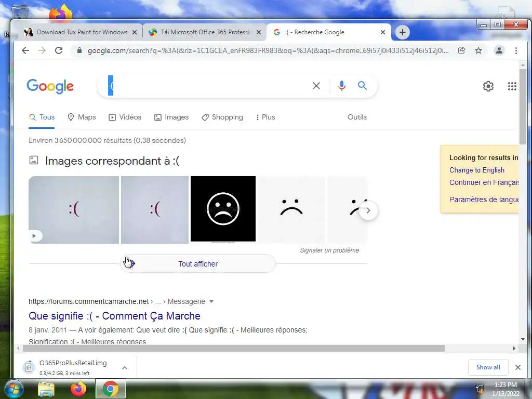Close the Tux Paint download tab
Screen dimensions: 532x399
tap(135, 32)
